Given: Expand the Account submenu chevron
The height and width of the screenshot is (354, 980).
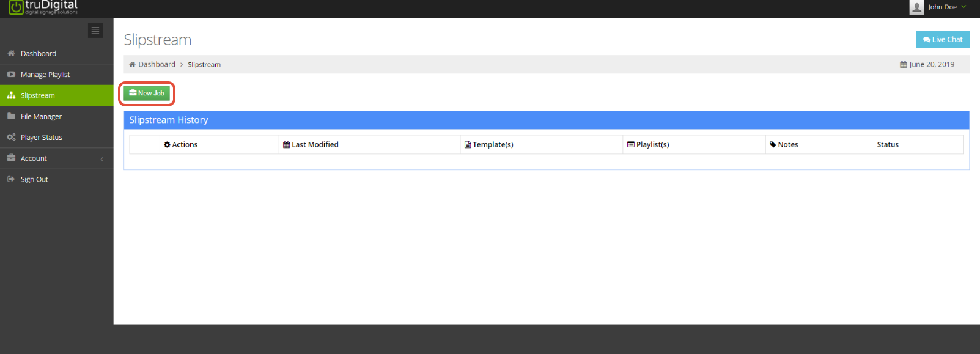Looking at the screenshot, I should coord(102,158).
